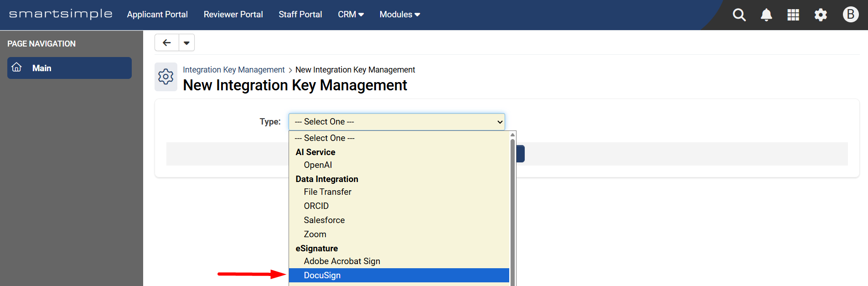Open the Type combo box

[x=397, y=122]
